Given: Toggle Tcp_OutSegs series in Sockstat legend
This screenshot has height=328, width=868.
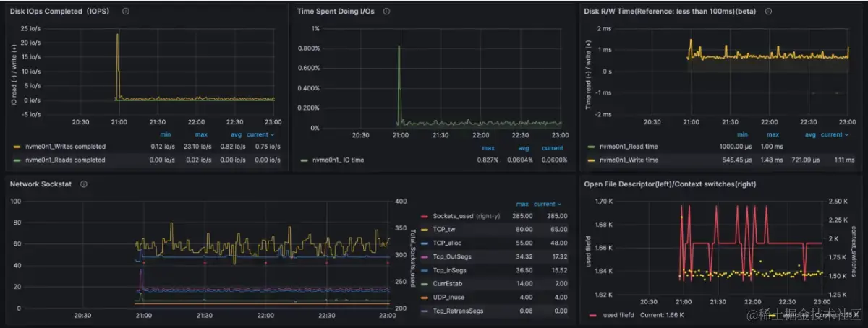Looking at the screenshot, I should pyautogui.click(x=453, y=257).
